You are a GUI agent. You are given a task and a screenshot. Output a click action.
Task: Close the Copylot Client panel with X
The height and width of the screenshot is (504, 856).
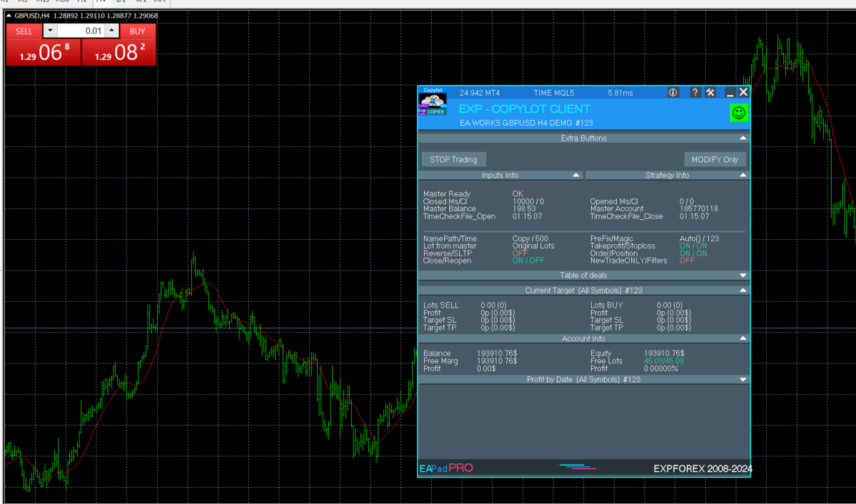pyautogui.click(x=743, y=93)
